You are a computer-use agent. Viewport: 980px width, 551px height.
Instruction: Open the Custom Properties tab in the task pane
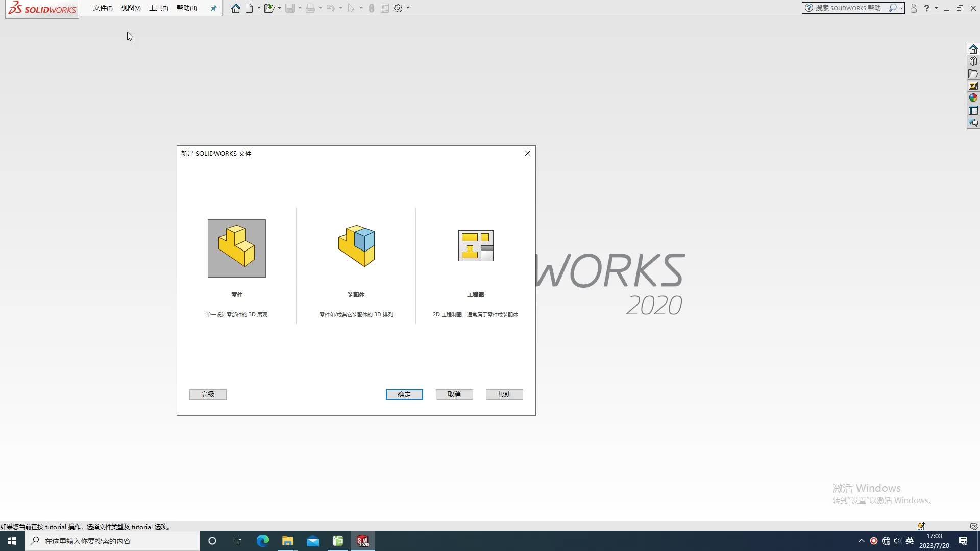973,110
